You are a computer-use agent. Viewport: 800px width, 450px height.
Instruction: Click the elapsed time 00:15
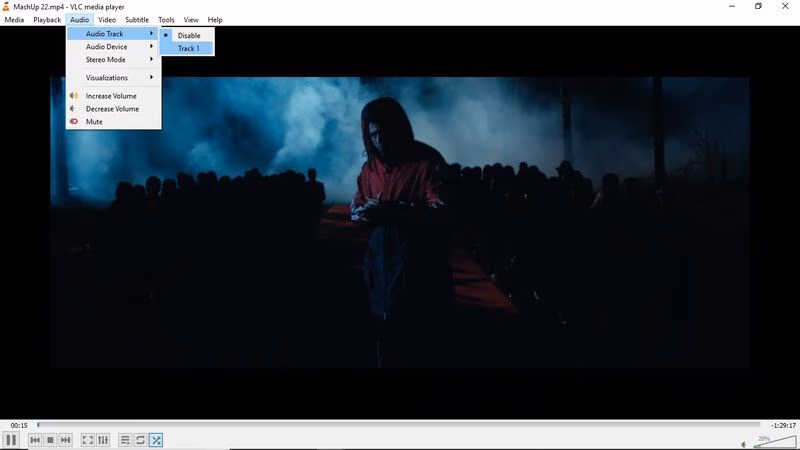(19, 425)
